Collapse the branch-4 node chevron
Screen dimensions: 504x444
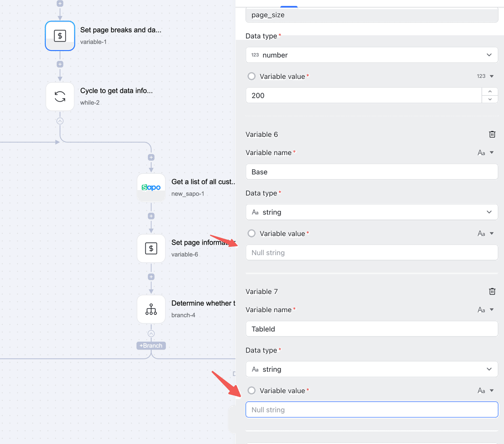tap(151, 334)
